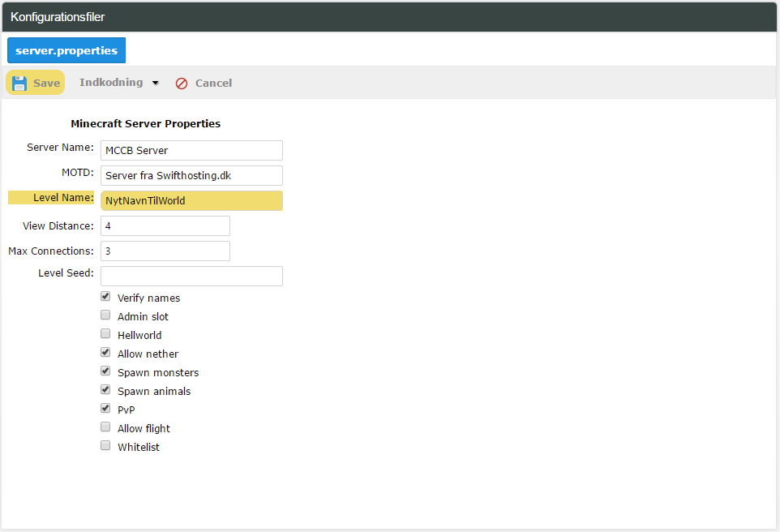Click the View Distance label

[58, 226]
